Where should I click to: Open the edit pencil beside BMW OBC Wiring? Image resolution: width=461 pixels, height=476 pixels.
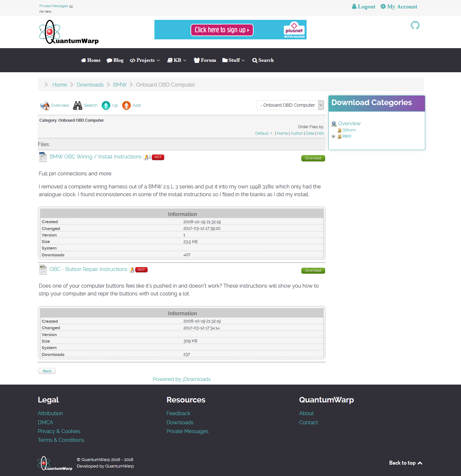146,157
